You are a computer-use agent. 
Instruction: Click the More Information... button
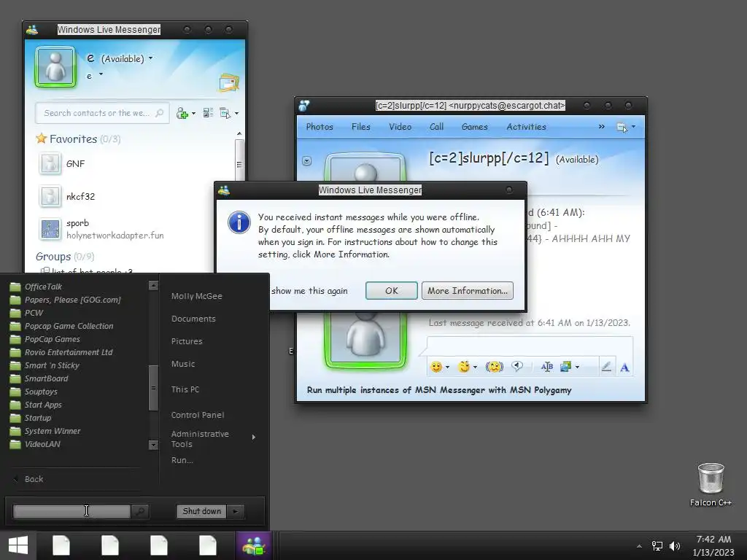pyautogui.click(x=468, y=290)
